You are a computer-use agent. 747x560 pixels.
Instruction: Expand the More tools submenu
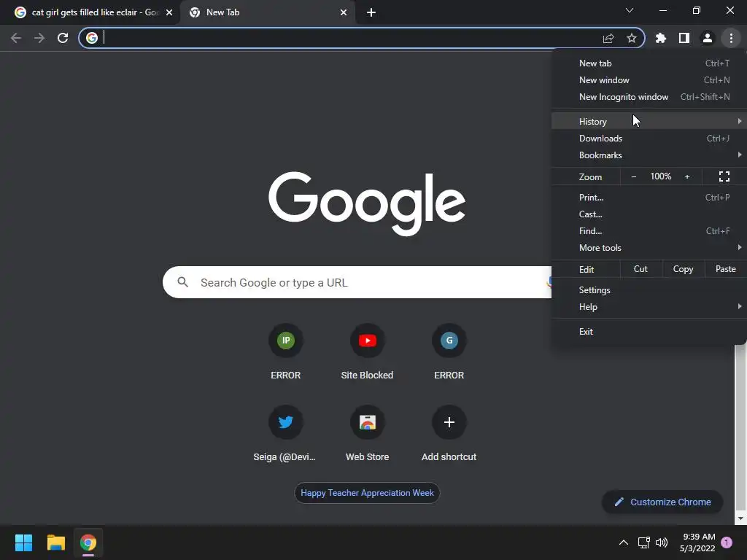point(649,248)
